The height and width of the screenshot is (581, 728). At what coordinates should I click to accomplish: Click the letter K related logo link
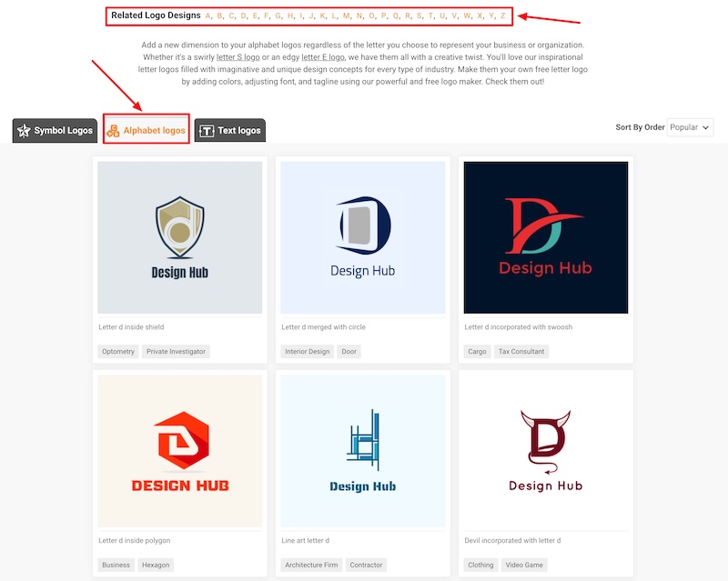322,15
